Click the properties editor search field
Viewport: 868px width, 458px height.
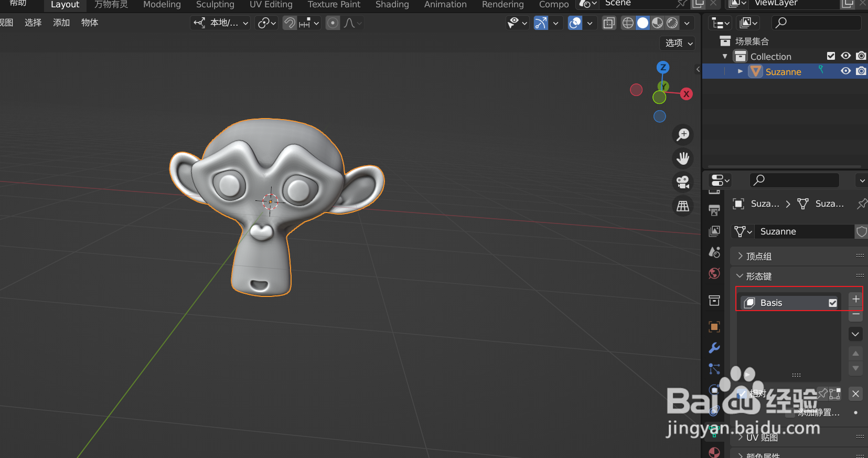[x=795, y=180]
